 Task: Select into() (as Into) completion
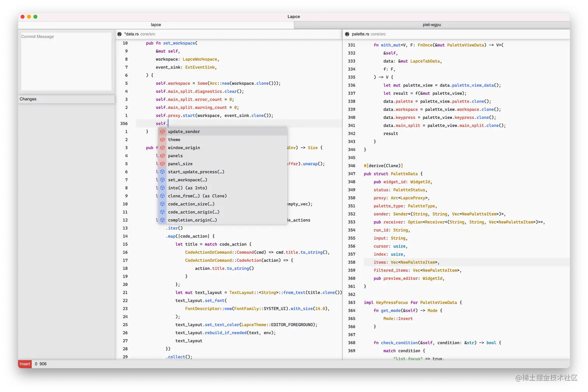click(223, 188)
